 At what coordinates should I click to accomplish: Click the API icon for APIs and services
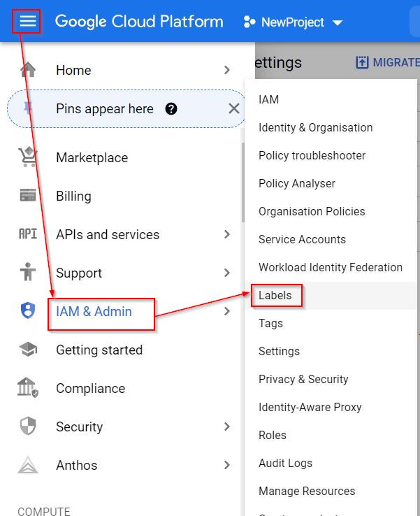pos(28,234)
